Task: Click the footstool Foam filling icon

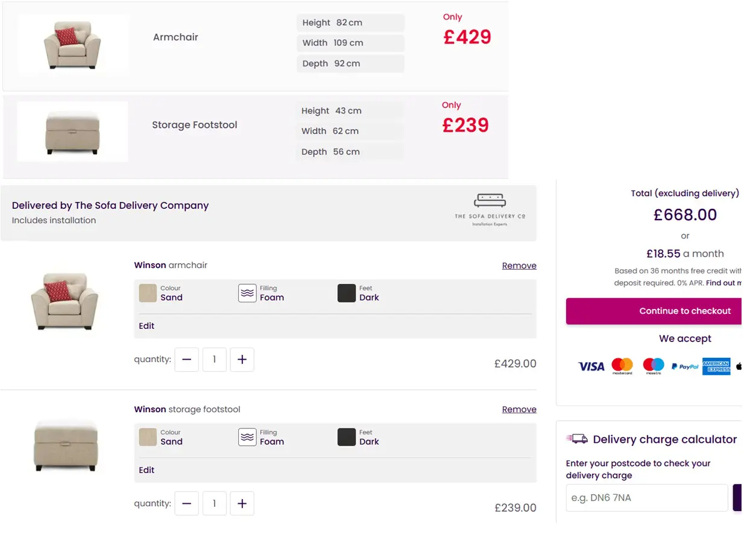Action: point(247,437)
